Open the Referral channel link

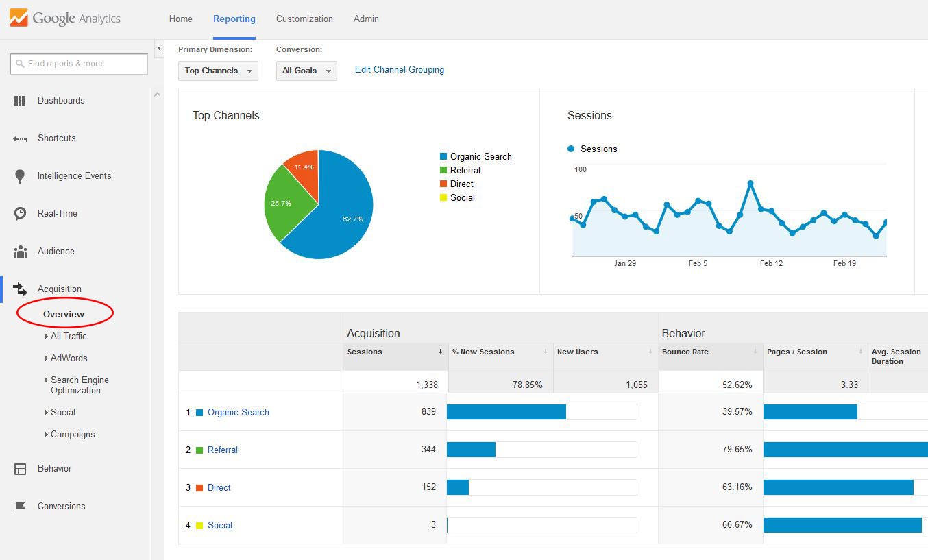point(223,450)
